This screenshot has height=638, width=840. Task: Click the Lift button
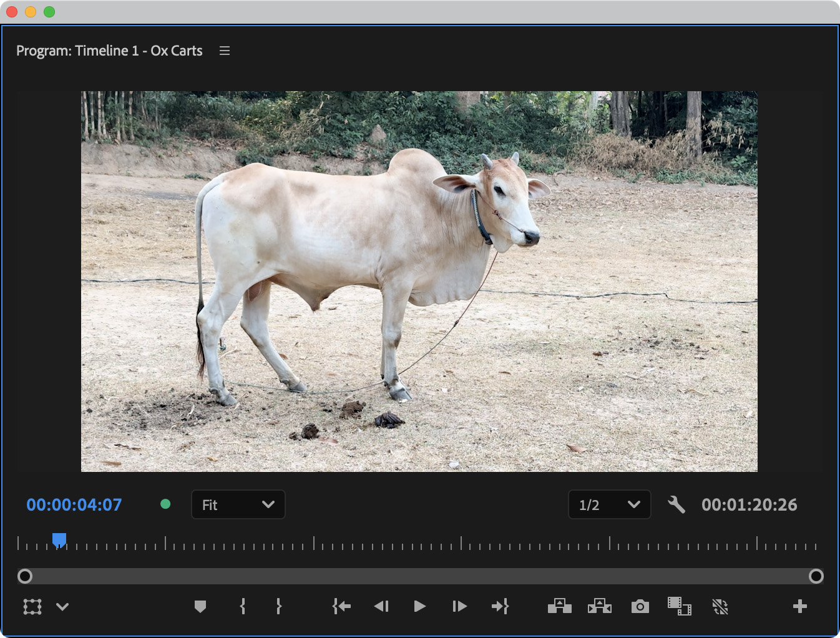point(560,606)
